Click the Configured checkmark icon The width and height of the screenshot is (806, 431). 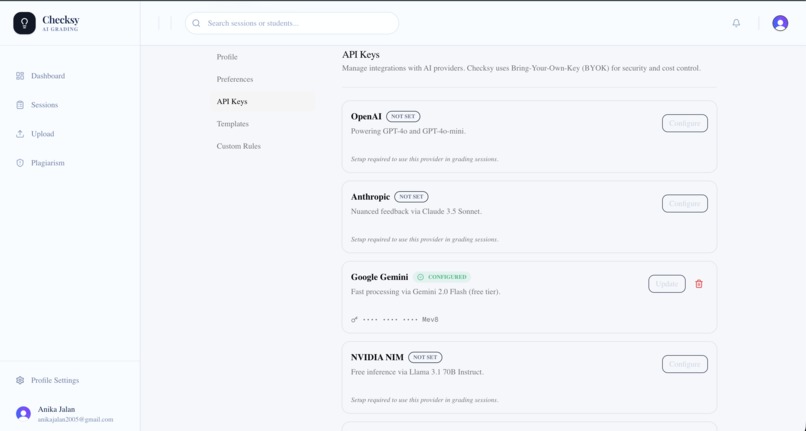point(420,277)
